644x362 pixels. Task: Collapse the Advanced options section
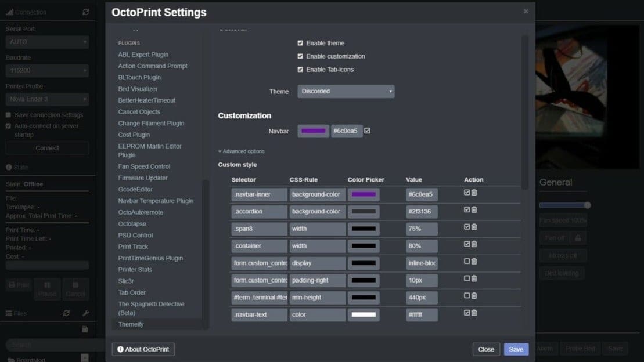[x=241, y=151]
